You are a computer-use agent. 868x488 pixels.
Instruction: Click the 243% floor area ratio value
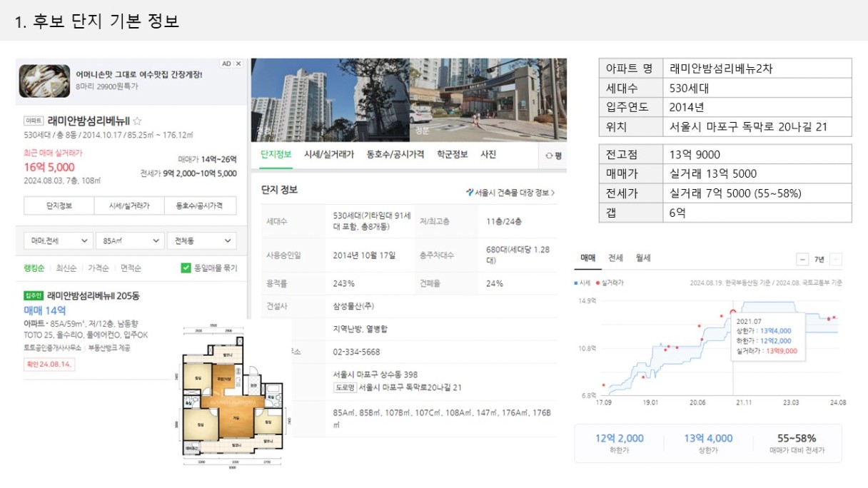[x=344, y=283]
